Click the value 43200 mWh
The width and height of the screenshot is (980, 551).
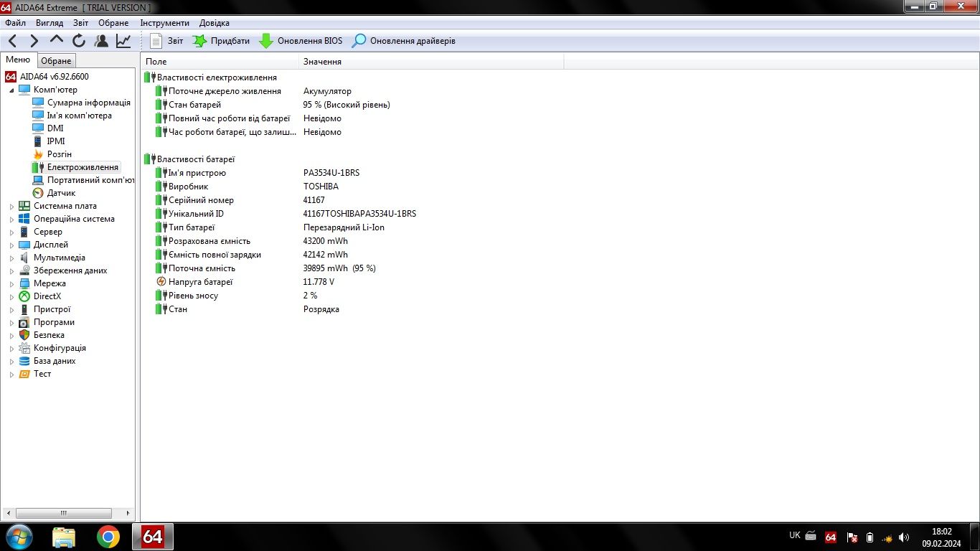pos(326,241)
